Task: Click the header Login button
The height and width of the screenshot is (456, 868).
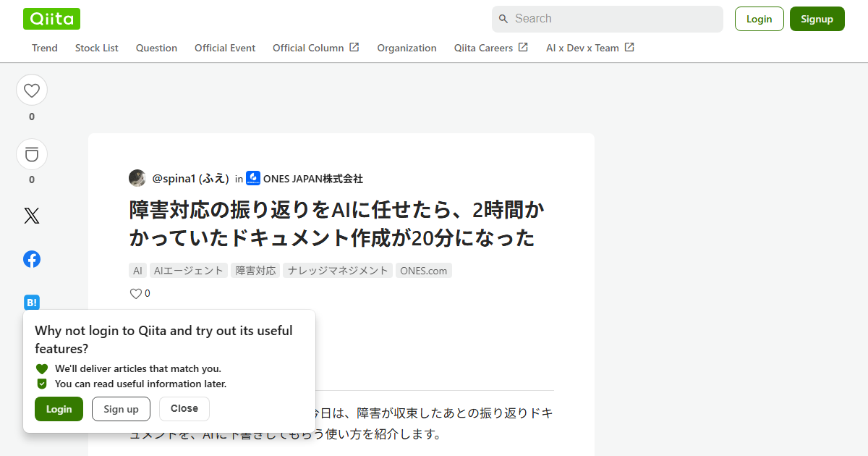Action: [x=759, y=19]
